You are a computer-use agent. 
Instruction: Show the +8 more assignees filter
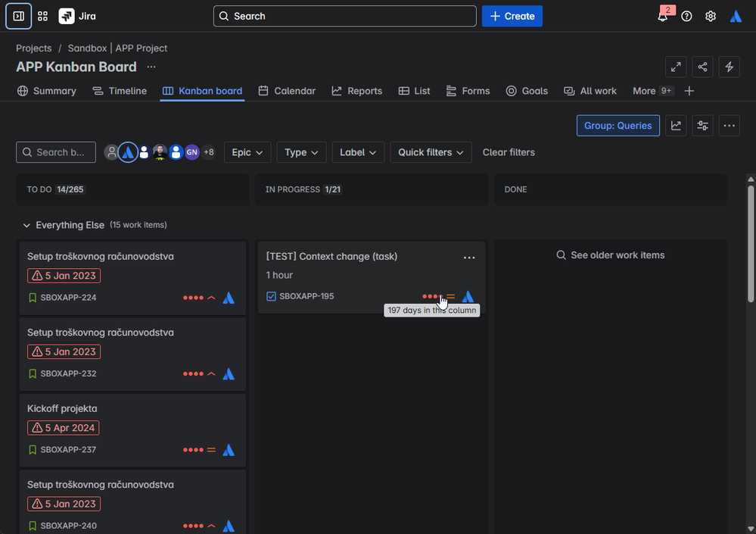[208, 152]
